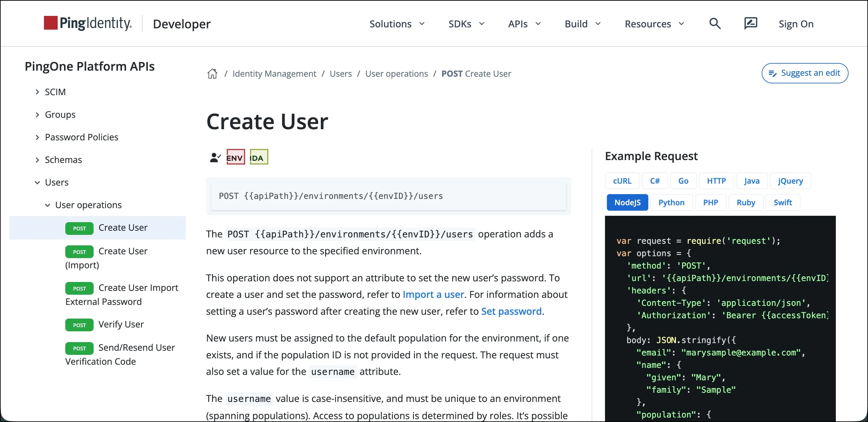Switch to the Python example tab

(x=672, y=202)
